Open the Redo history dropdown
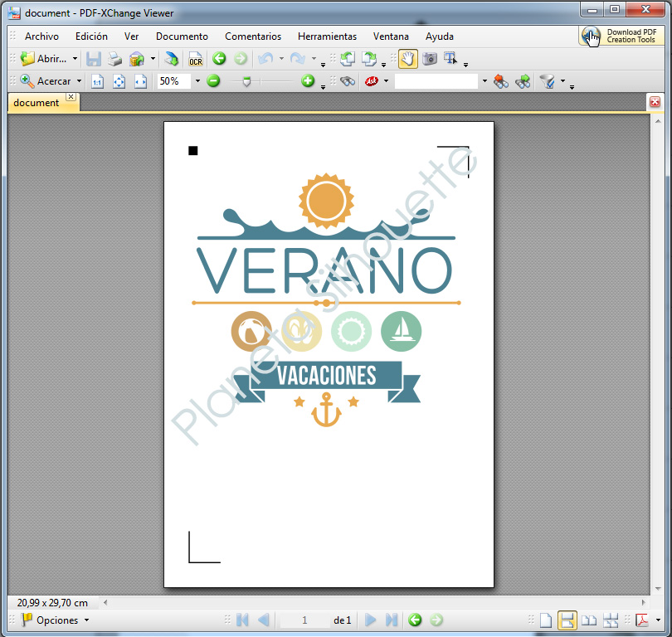 (314, 59)
